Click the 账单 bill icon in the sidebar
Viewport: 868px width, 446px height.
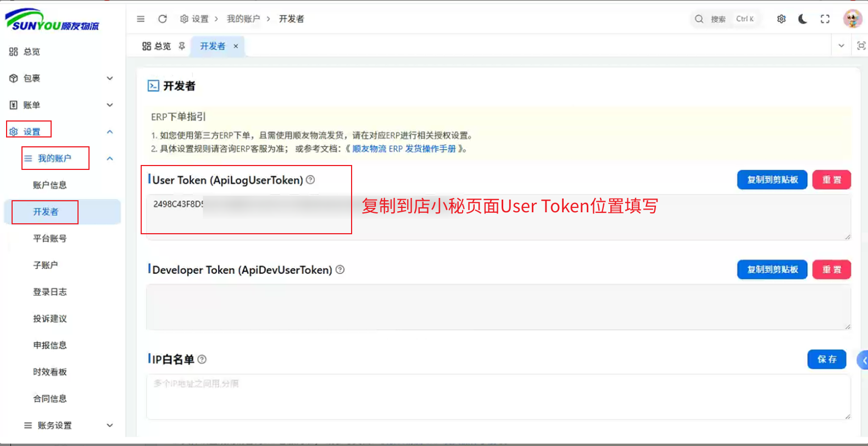(x=14, y=105)
